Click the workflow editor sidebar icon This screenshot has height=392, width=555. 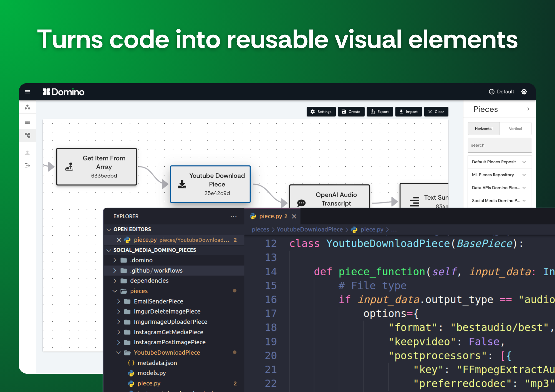[27, 135]
